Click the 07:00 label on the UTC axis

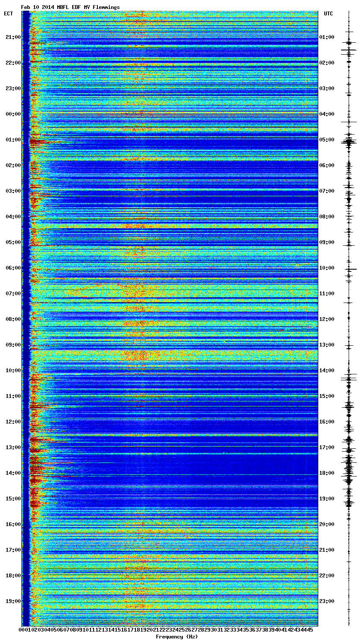(x=327, y=191)
